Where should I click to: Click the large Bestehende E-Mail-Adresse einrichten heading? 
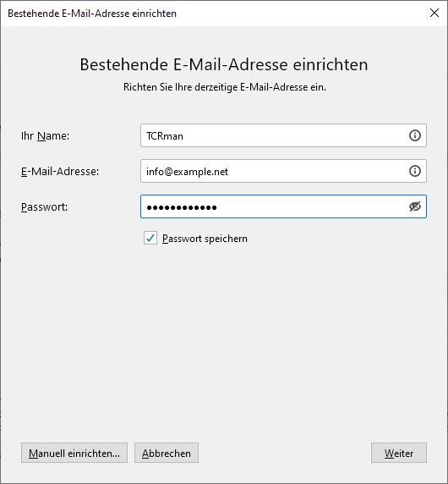coord(224,64)
